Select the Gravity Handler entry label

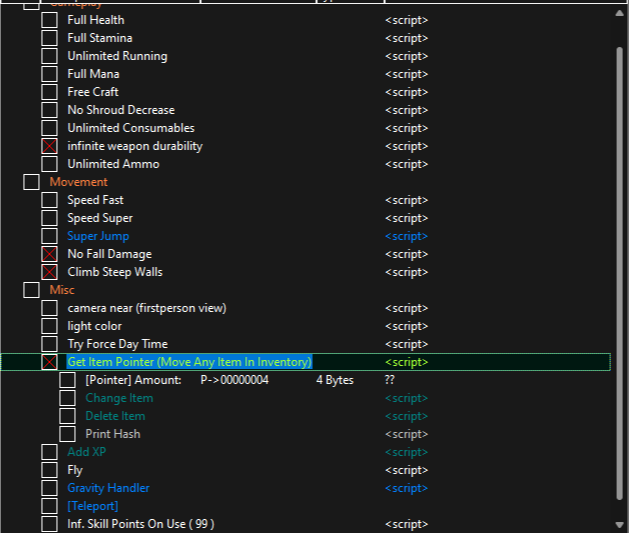[108, 488]
